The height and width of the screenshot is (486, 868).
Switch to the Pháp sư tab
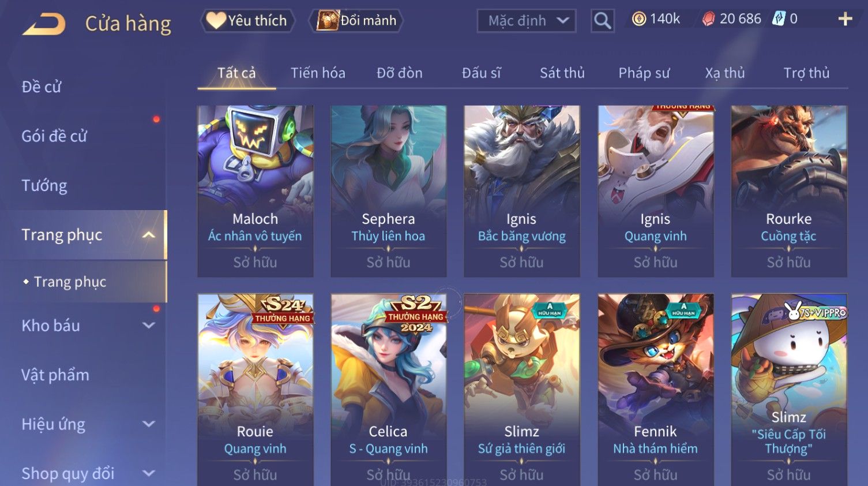644,73
